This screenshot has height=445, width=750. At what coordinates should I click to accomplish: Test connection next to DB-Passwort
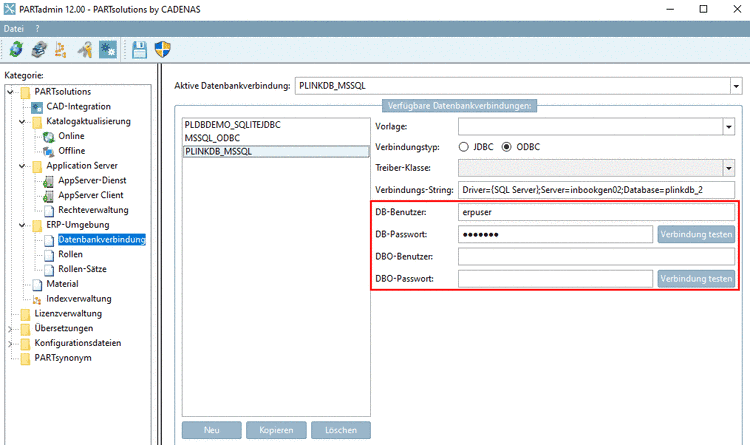coord(696,234)
